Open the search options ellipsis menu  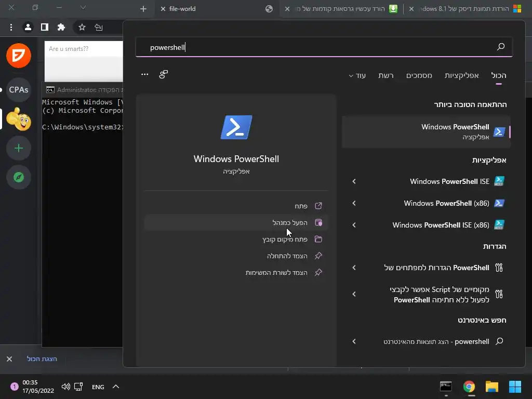point(144,74)
